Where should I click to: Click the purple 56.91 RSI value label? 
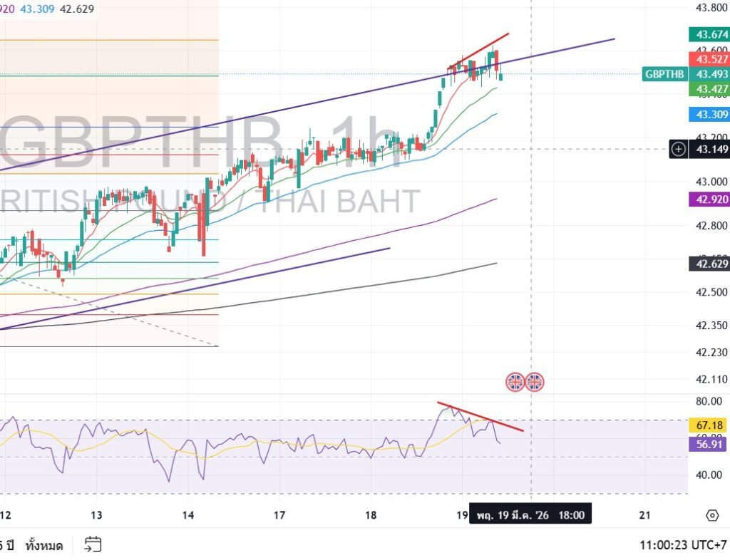711,445
